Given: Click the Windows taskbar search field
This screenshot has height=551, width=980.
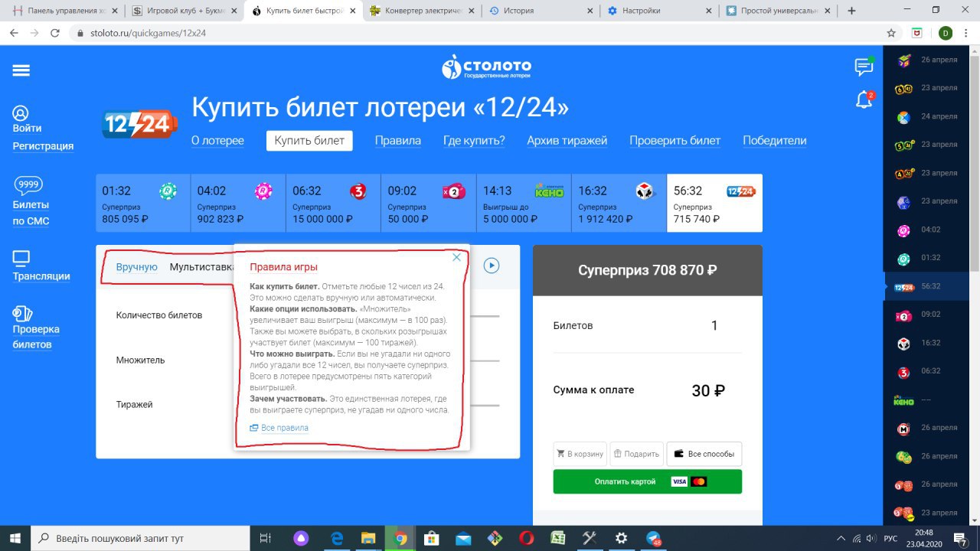Looking at the screenshot, I should coord(141,538).
